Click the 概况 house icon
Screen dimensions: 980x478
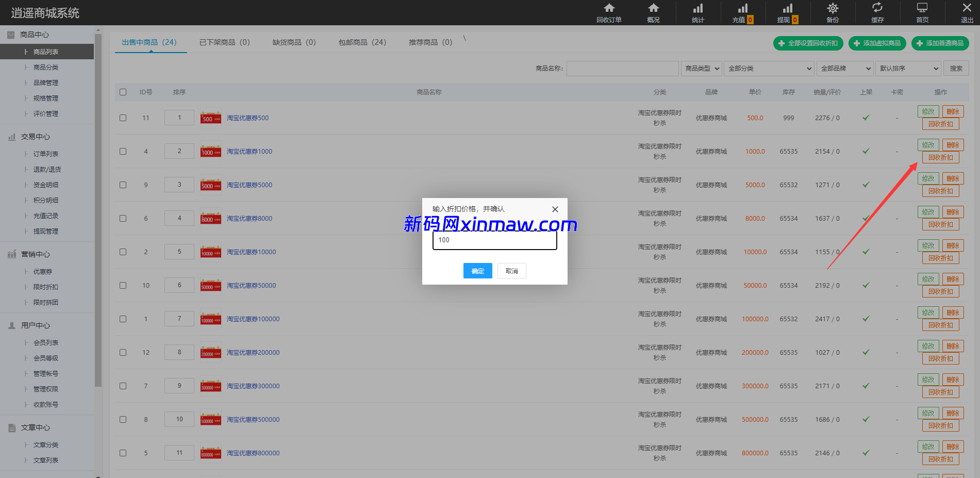[x=653, y=8]
